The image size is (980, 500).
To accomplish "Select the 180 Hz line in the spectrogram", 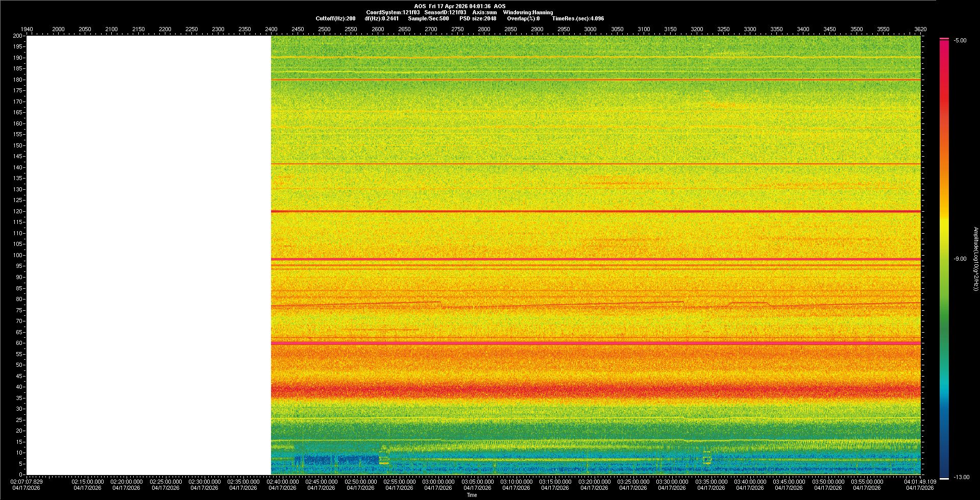I will [x=596, y=80].
